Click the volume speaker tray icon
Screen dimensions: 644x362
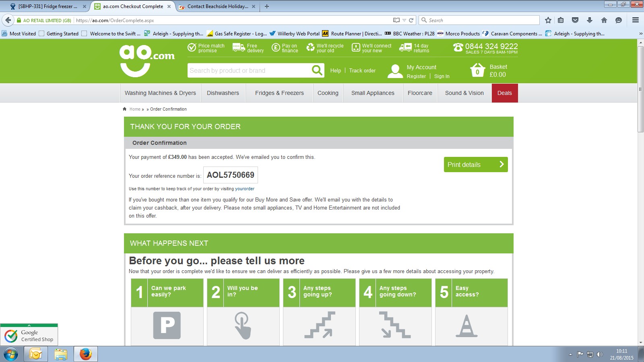600,354
